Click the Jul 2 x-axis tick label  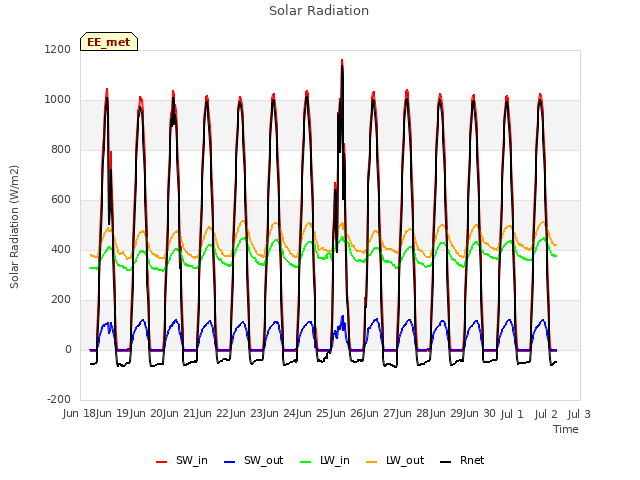click(x=546, y=414)
